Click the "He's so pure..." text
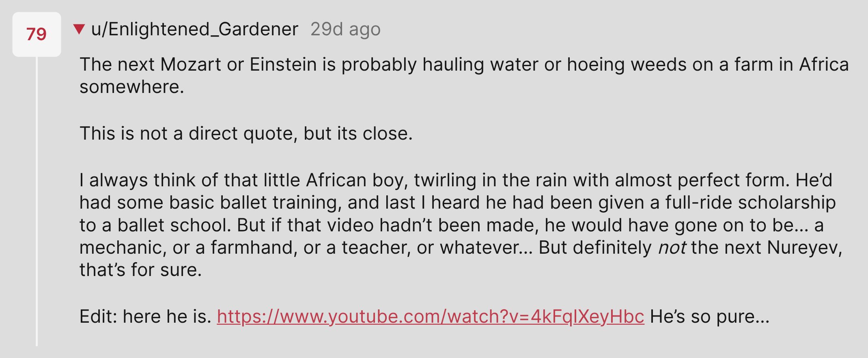 pos(710,317)
